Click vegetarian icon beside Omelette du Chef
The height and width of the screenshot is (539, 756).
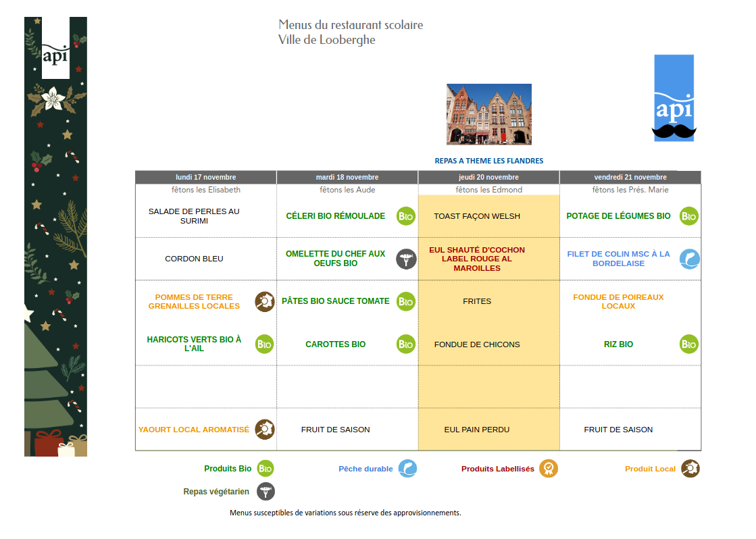tap(405, 259)
